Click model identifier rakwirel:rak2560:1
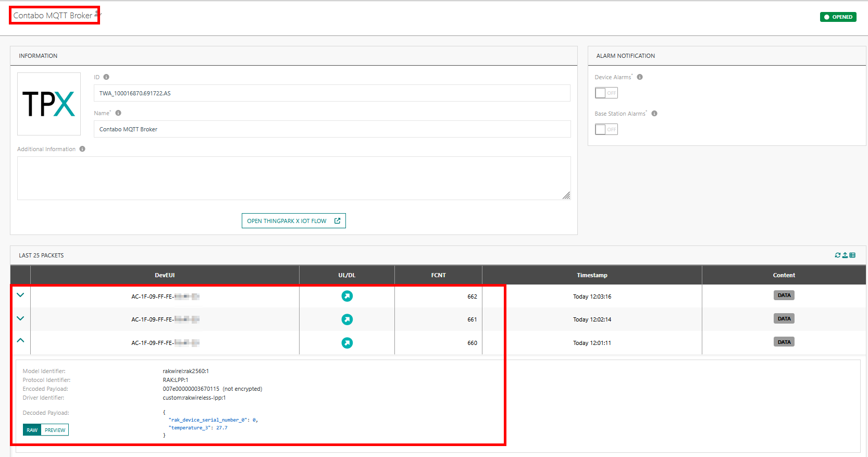The height and width of the screenshot is (457, 868). click(185, 371)
